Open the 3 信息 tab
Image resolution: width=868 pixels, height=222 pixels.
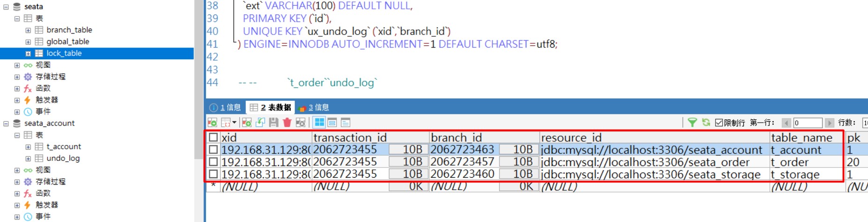click(314, 107)
